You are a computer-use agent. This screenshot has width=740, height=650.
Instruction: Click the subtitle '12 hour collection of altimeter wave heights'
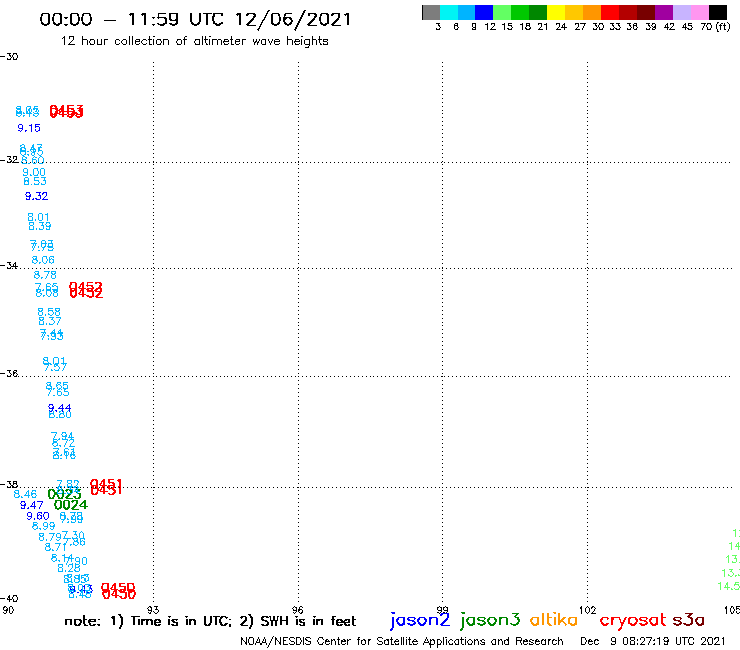(194, 42)
